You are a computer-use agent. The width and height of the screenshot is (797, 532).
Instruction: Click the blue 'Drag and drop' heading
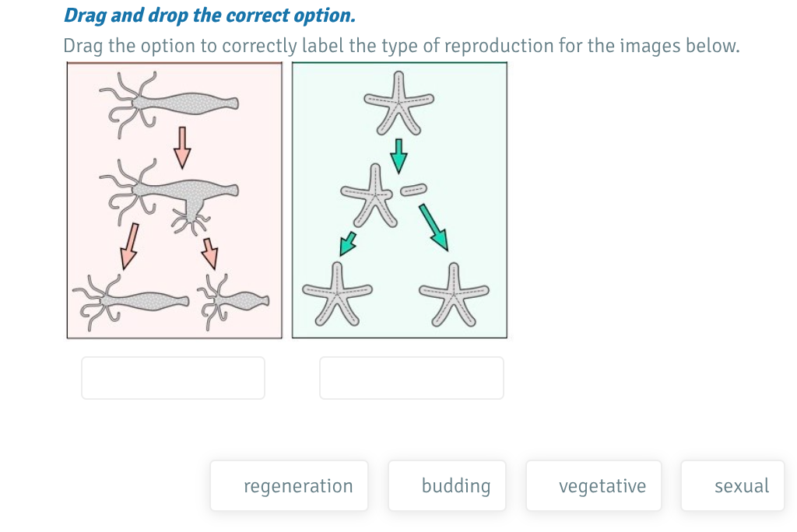click(210, 15)
